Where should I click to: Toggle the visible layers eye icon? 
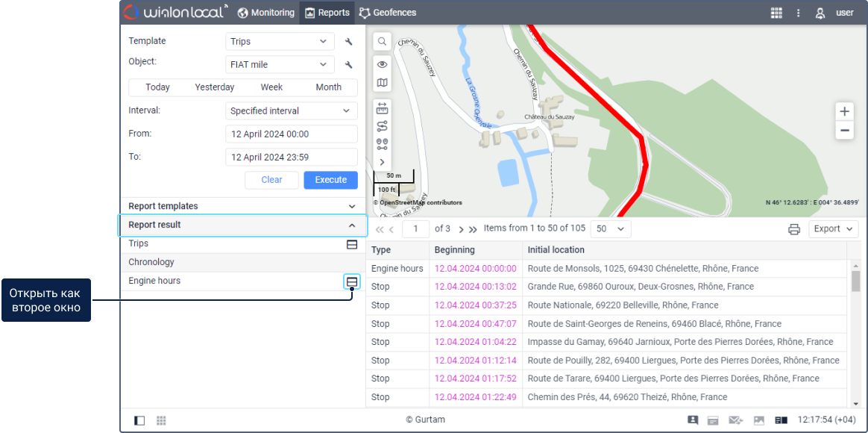(382, 65)
